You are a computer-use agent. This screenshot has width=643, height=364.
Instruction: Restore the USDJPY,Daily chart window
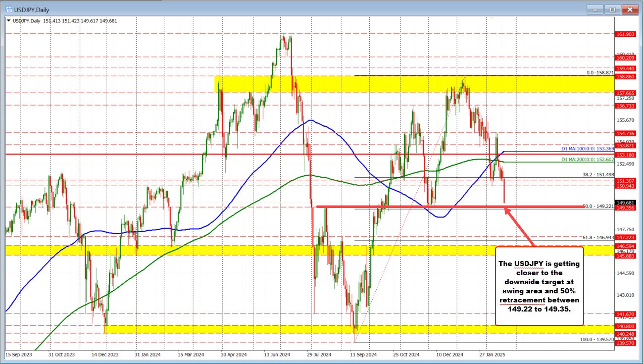[x=611, y=9]
